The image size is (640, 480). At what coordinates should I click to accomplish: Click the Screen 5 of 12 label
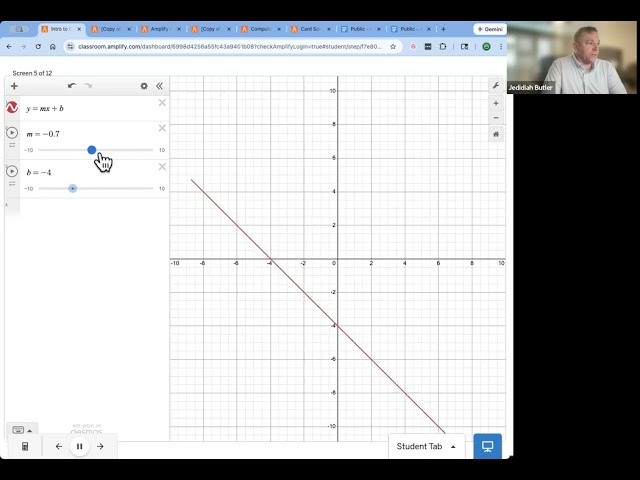32,73
